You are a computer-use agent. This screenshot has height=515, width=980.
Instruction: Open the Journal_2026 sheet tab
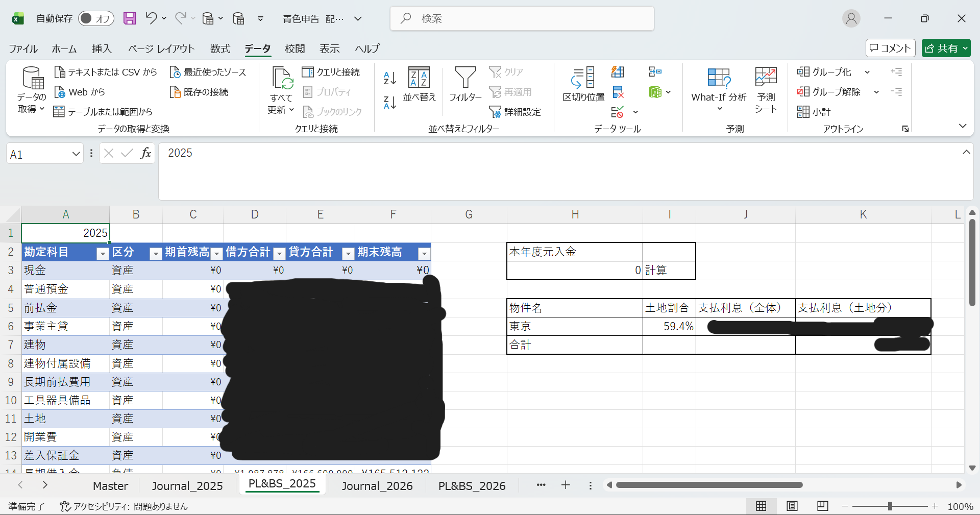[378, 485]
